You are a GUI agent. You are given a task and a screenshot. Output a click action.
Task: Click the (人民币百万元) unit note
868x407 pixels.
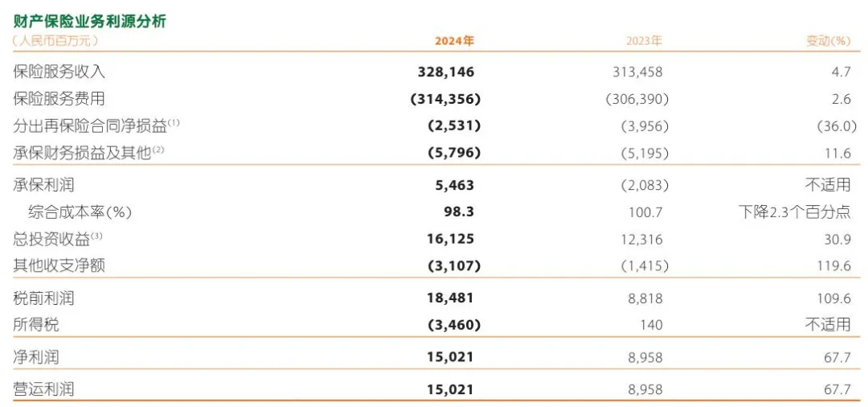tap(55, 40)
